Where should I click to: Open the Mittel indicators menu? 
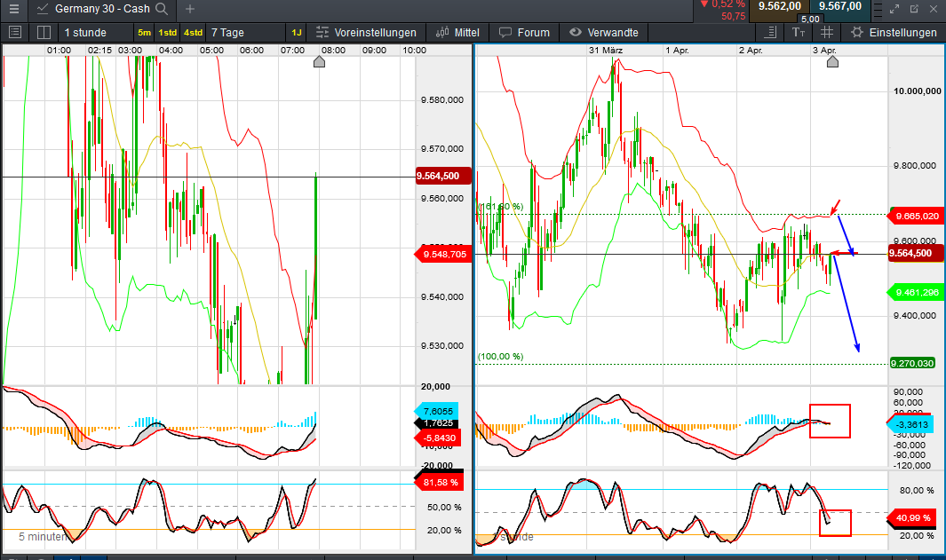[x=457, y=33]
